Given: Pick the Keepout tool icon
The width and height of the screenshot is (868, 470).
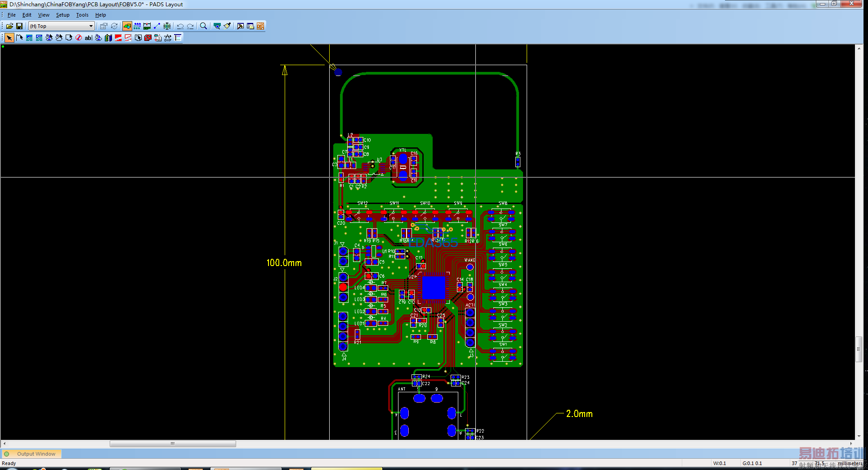Looking at the screenshot, I should tap(79, 38).
